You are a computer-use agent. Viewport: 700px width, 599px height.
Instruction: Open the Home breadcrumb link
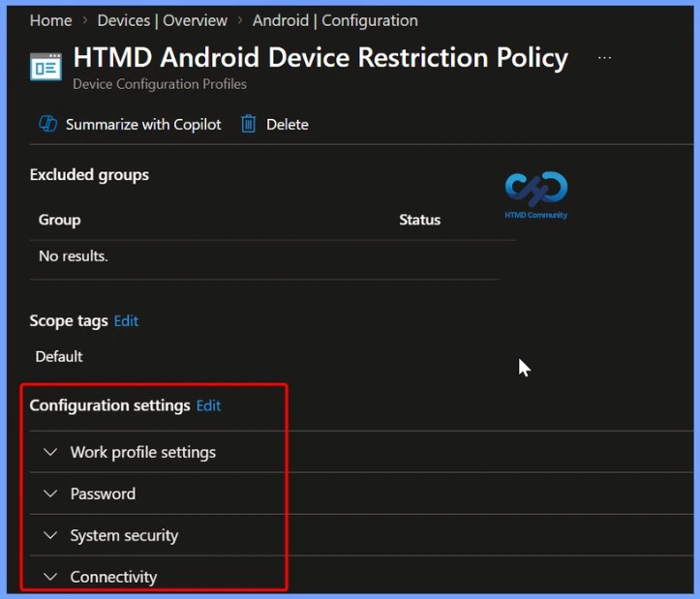point(51,20)
